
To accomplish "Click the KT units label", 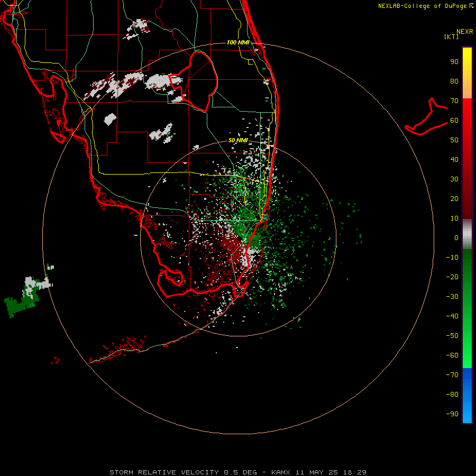I will click(452, 36).
